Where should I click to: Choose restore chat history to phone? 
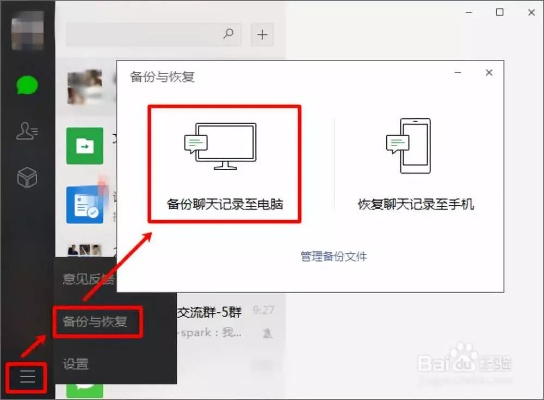click(x=416, y=164)
